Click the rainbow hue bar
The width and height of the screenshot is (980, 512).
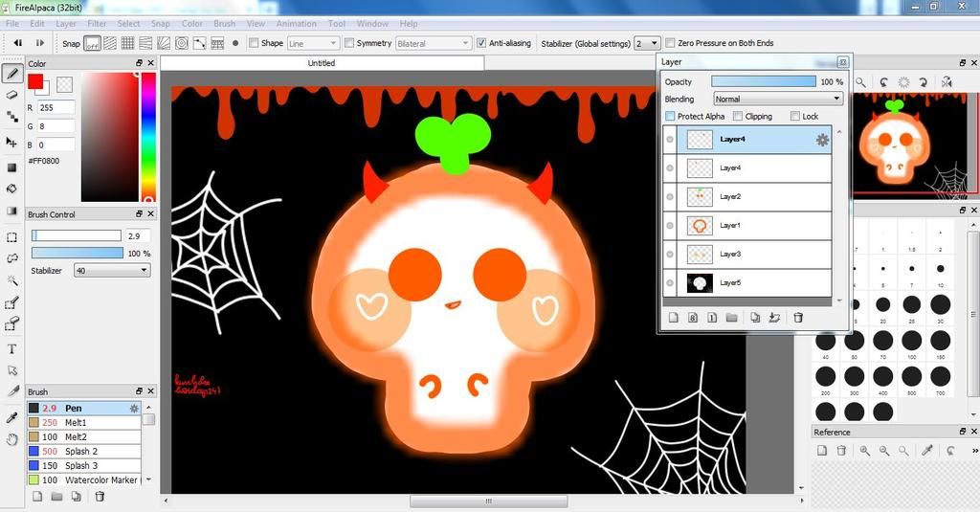coord(148,137)
